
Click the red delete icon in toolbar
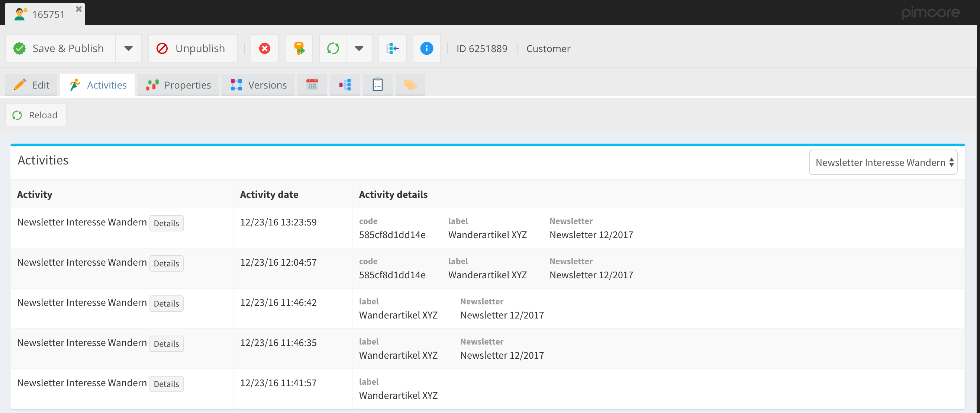[x=264, y=48]
